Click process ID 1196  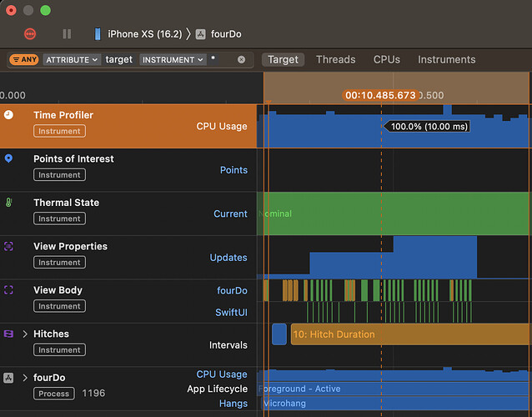pos(93,394)
